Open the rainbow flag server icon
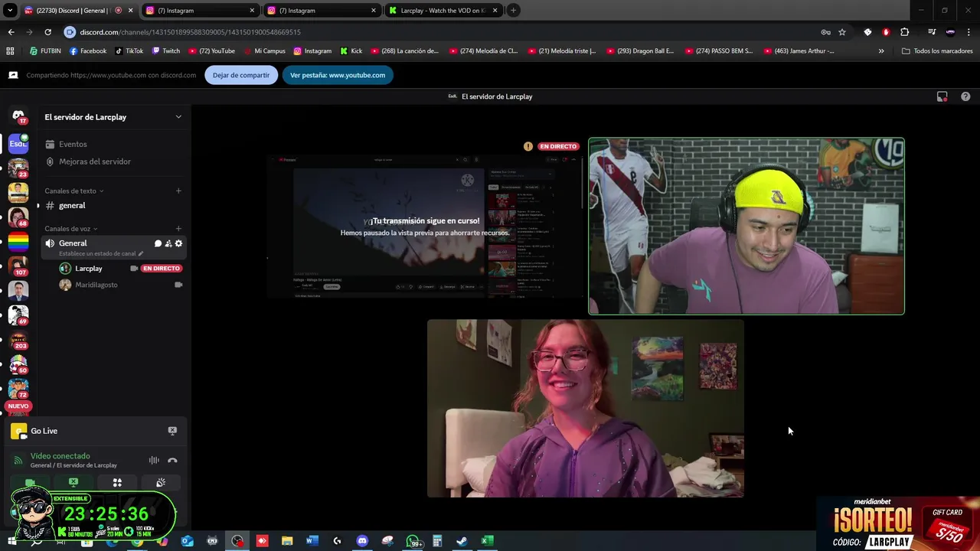The width and height of the screenshot is (980, 551). [18, 243]
